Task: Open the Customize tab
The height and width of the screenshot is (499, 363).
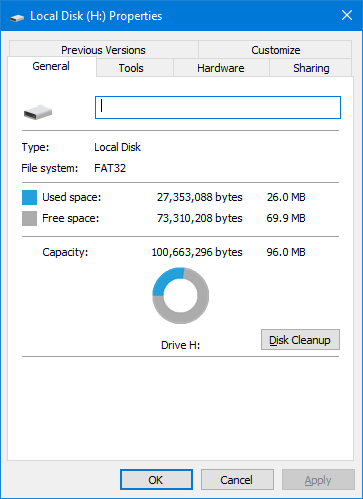Action: [275, 50]
